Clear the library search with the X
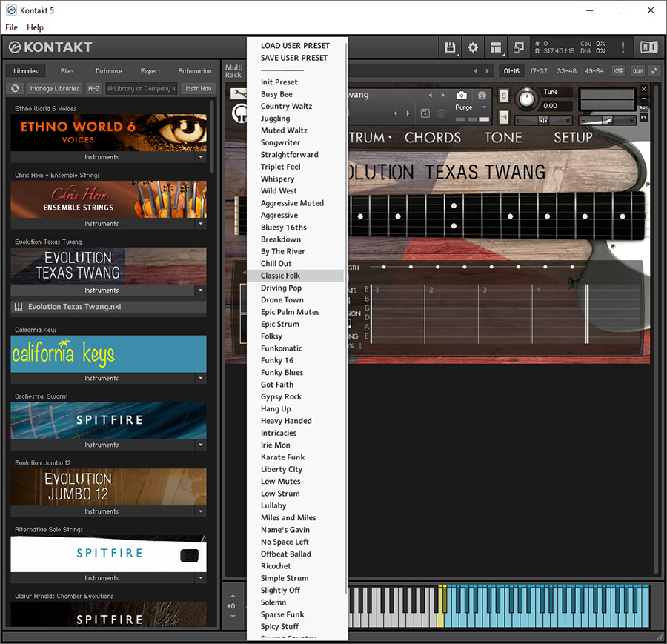This screenshot has width=667, height=644. [x=173, y=88]
